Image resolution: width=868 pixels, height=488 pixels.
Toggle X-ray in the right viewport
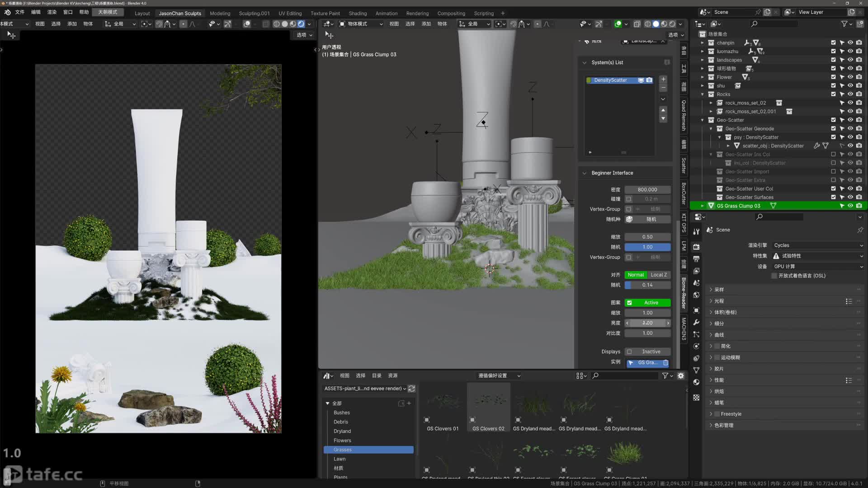click(x=637, y=24)
